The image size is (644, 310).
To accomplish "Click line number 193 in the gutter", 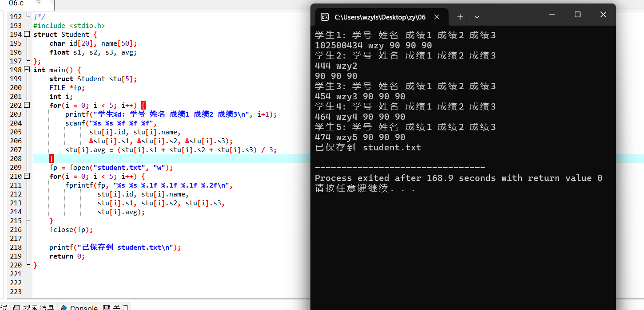I will click(x=16, y=25).
